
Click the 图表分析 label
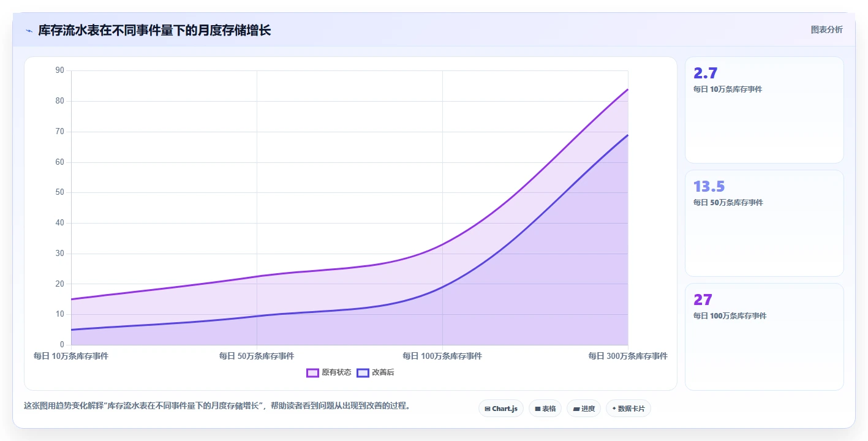pyautogui.click(x=826, y=29)
